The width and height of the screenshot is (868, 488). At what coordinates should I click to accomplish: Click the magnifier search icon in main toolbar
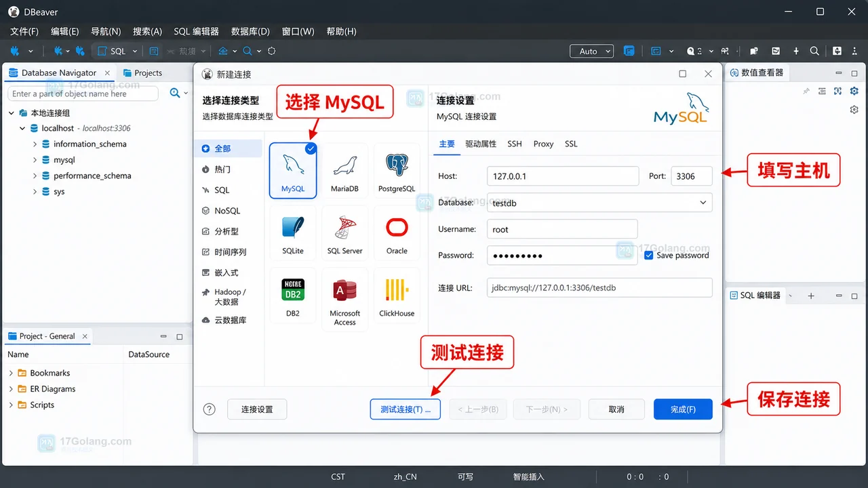pyautogui.click(x=248, y=51)
